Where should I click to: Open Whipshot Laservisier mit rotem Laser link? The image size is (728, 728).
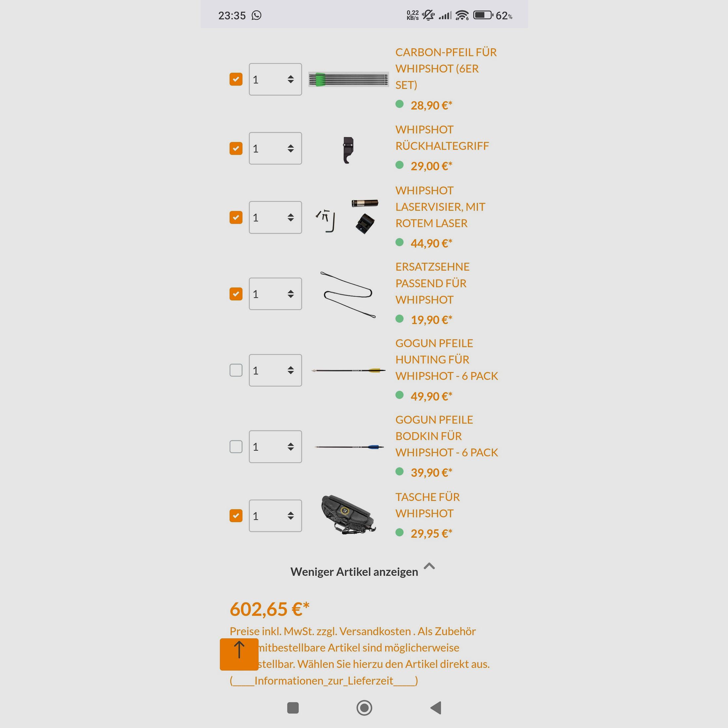coord(440,207)
